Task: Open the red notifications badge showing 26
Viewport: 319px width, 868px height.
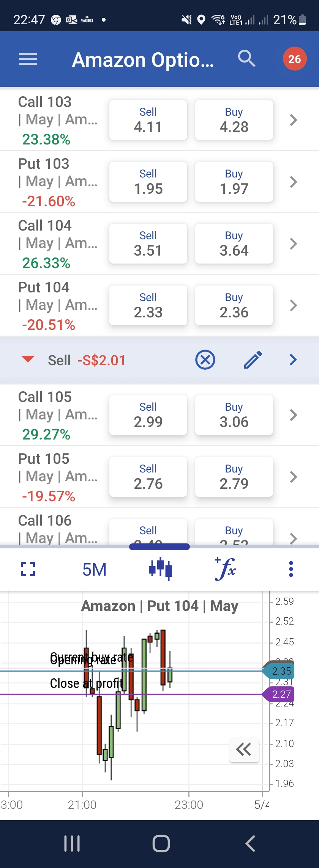Action: click(x=294, y=59)
